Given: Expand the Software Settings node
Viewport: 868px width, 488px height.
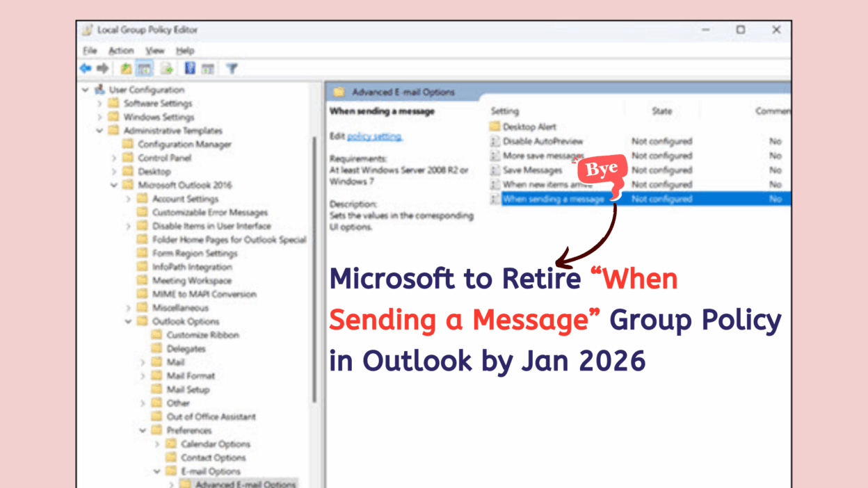Looking at the screenshot, I should coord(99,104).
